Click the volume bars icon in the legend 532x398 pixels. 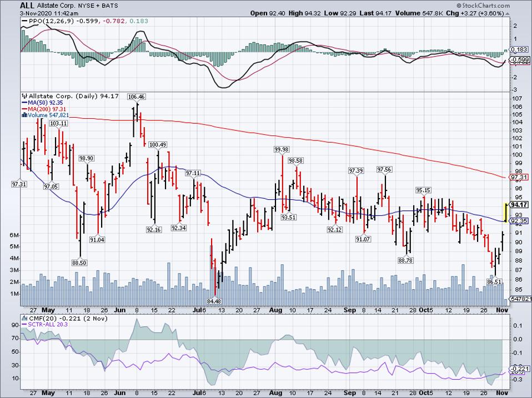[x=24, y=115]
